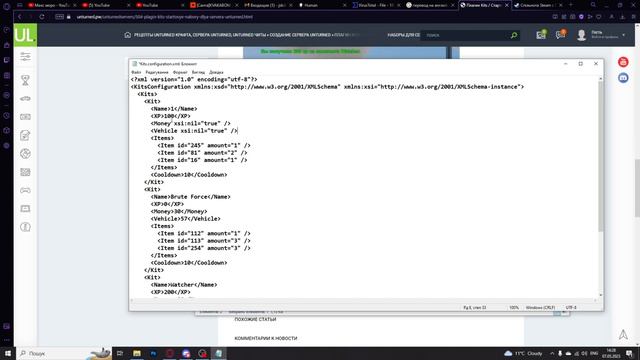
Task: Open the notification center in the taskbar
Action: click(629, 353)
